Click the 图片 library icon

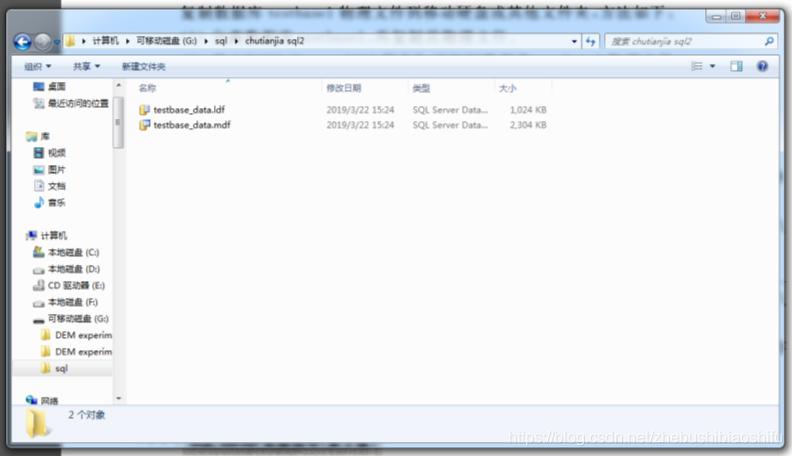(39, 169)
